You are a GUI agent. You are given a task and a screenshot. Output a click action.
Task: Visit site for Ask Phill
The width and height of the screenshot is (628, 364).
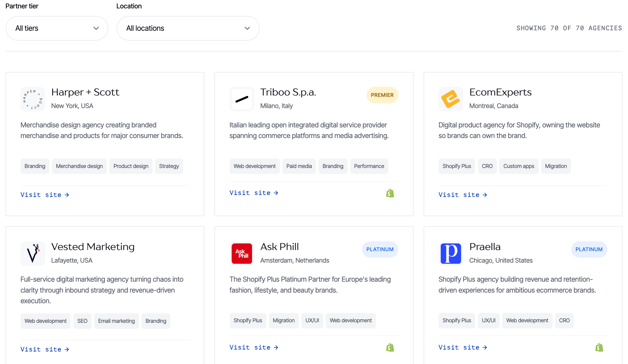point(254,347)
